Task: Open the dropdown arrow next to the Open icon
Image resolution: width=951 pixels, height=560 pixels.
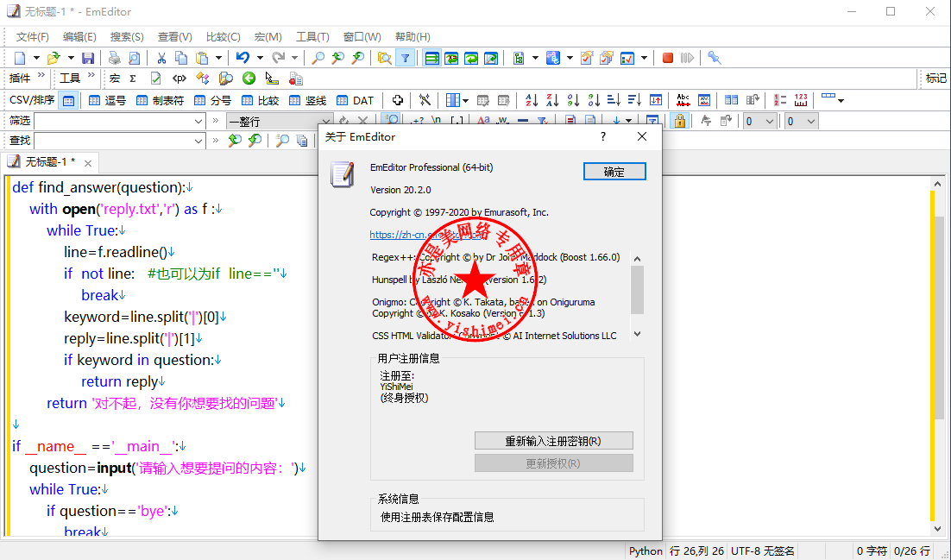Action: click(71, 59)
